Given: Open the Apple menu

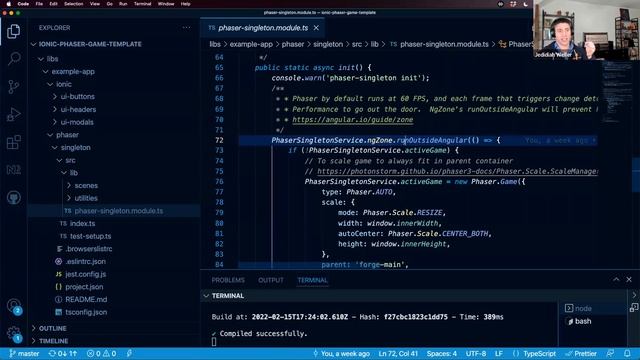Looking at the screenshot, I should tap(8, 4).
